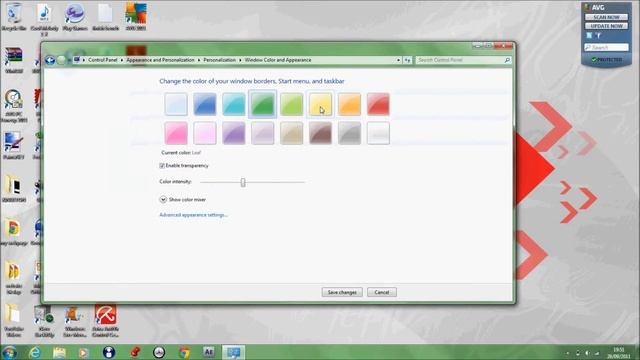Toggle the Enable transparency checkbox
The image size is (640, 360).
click(162, 166)
